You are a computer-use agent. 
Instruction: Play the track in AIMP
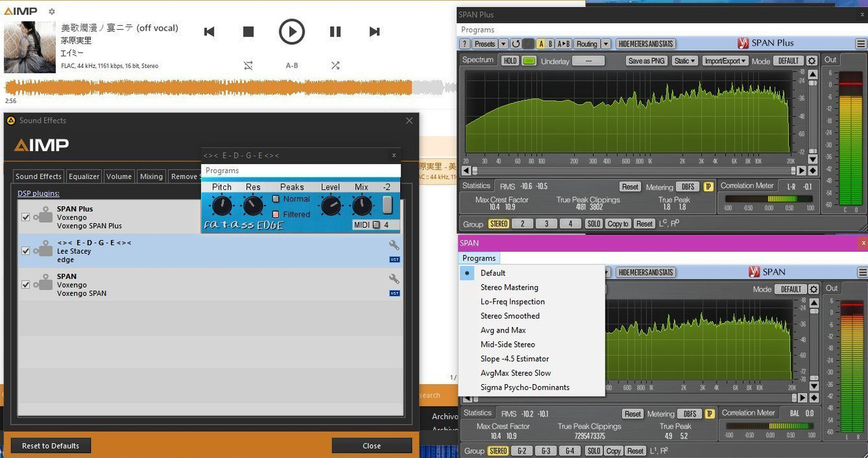point(292,31)
